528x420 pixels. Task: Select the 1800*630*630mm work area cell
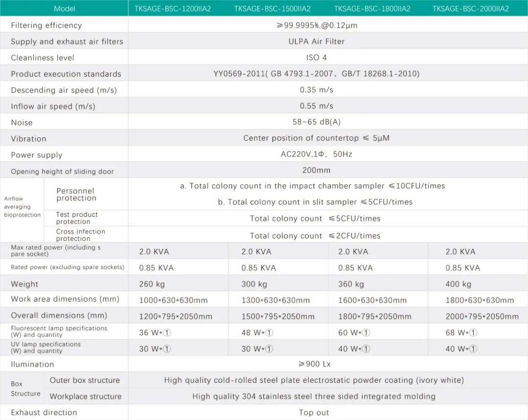point(479,300)
